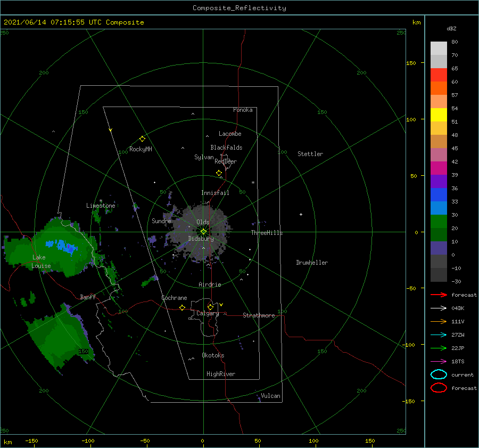The height and width of the screenshot is (448, 479).
Task: Click the RockyMH label on map
Action: (x=141, y=149)
